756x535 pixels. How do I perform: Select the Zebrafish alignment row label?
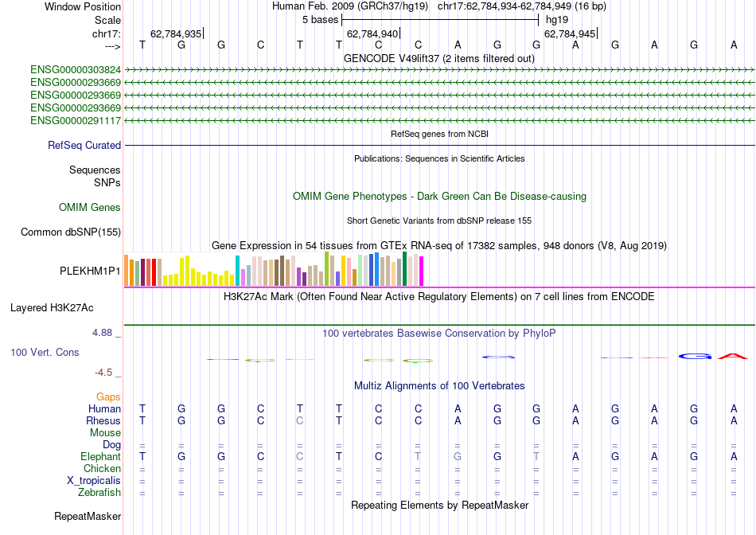coord(99,493)
